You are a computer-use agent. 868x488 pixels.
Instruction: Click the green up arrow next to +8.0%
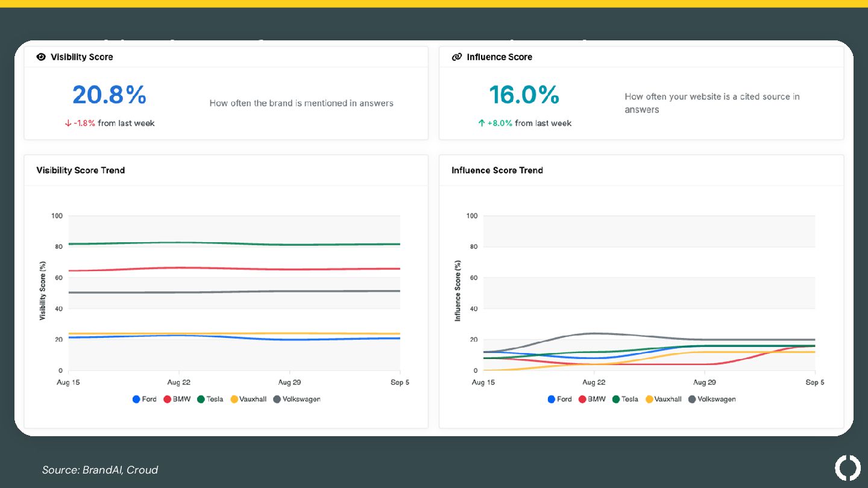pos(482,124)
